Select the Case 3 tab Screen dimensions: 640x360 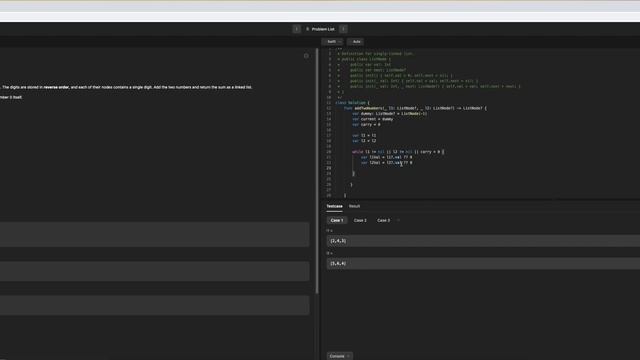point(383,220)
